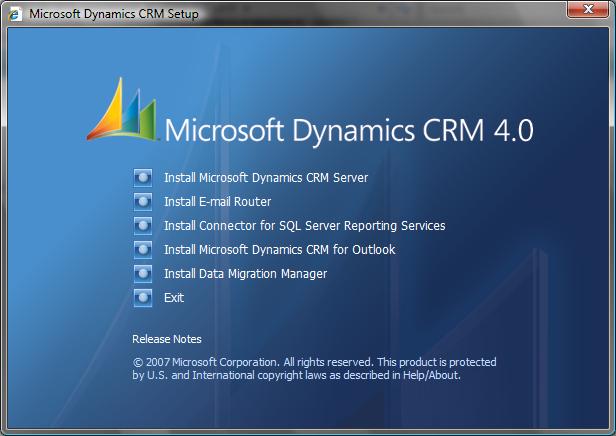616x436 pixels.
Task: Choose Install Microsoft Dynamics CRM Server text
Action: tap(266, 178)
